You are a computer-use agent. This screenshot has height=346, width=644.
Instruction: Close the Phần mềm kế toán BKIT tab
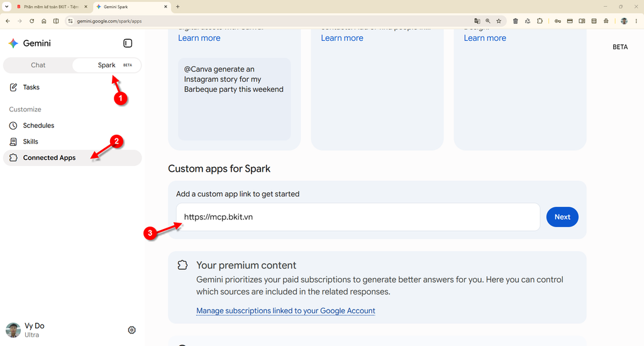[86, 6]
